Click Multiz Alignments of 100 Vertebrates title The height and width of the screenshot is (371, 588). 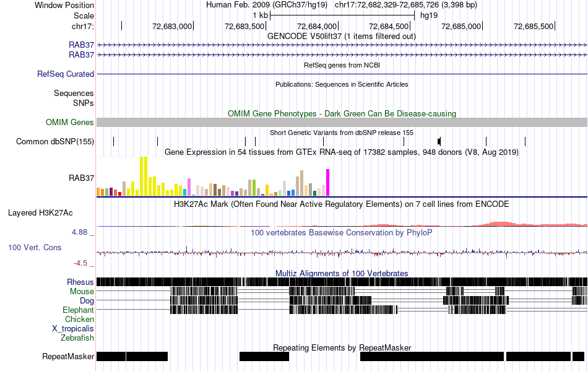[342, 274]
